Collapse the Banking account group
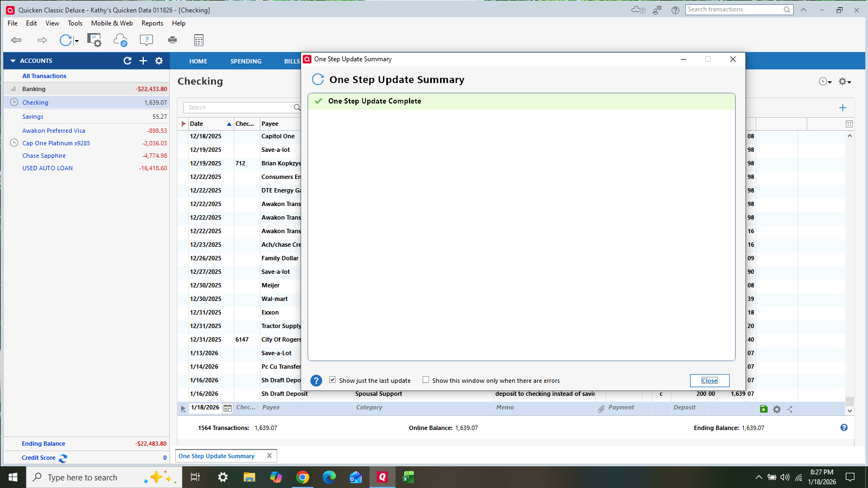The width and height of the screenshot is (868, 488). click(x=14, y=89)
